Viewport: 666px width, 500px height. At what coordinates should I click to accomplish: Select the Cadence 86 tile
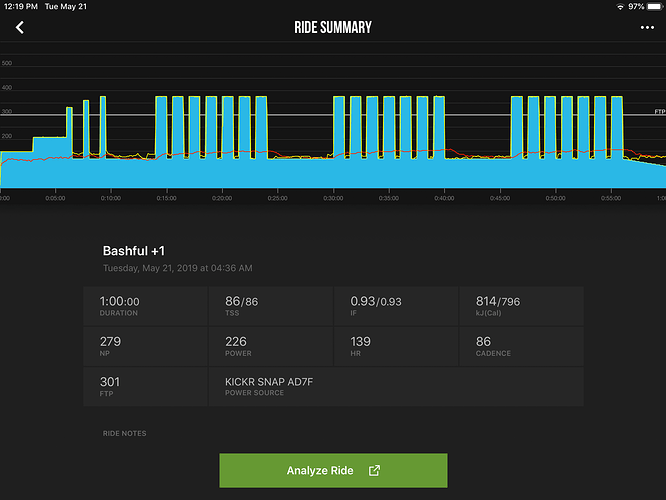click(521, 346)
